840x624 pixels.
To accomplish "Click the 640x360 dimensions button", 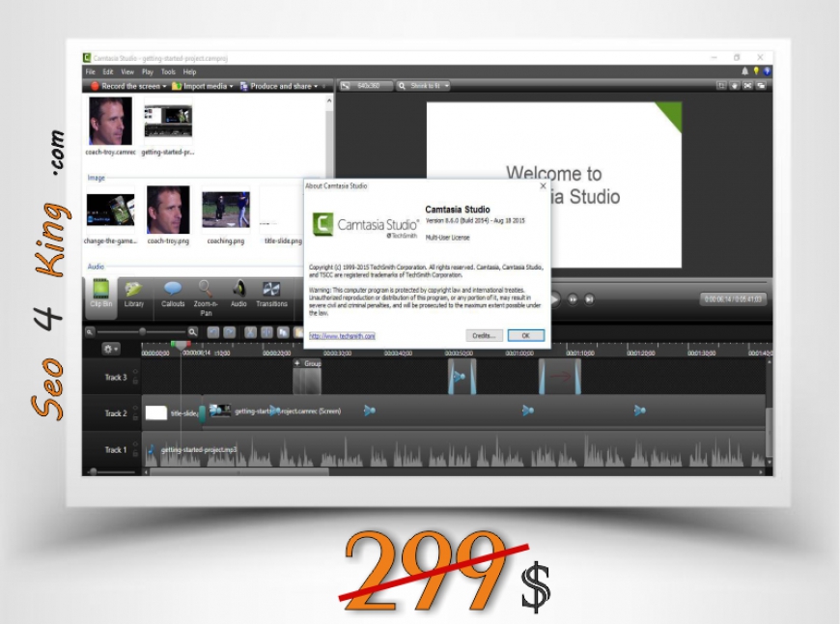I will (x=367, y=86).
